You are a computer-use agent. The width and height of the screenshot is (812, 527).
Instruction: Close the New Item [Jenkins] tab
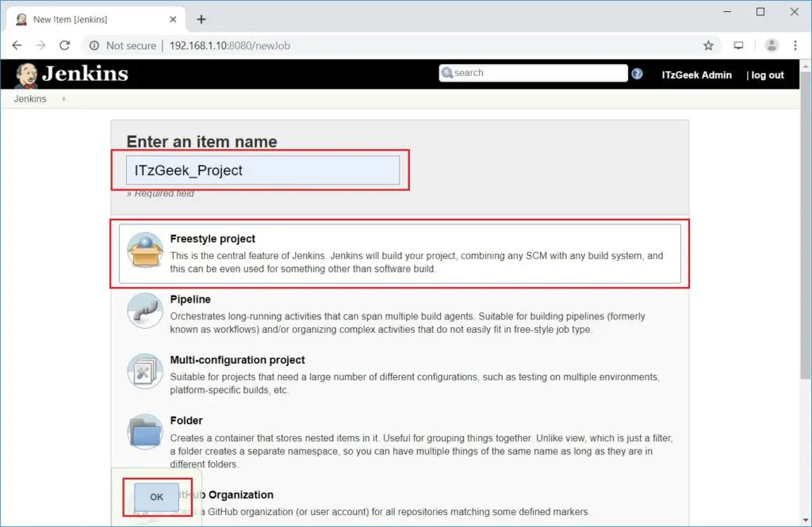coord(173,19)
